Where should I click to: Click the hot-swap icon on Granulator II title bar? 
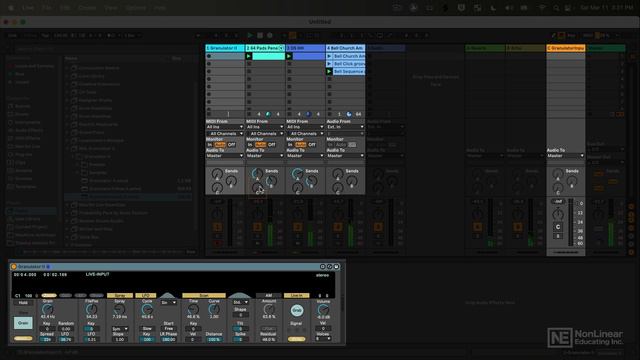tap(329, 267)
